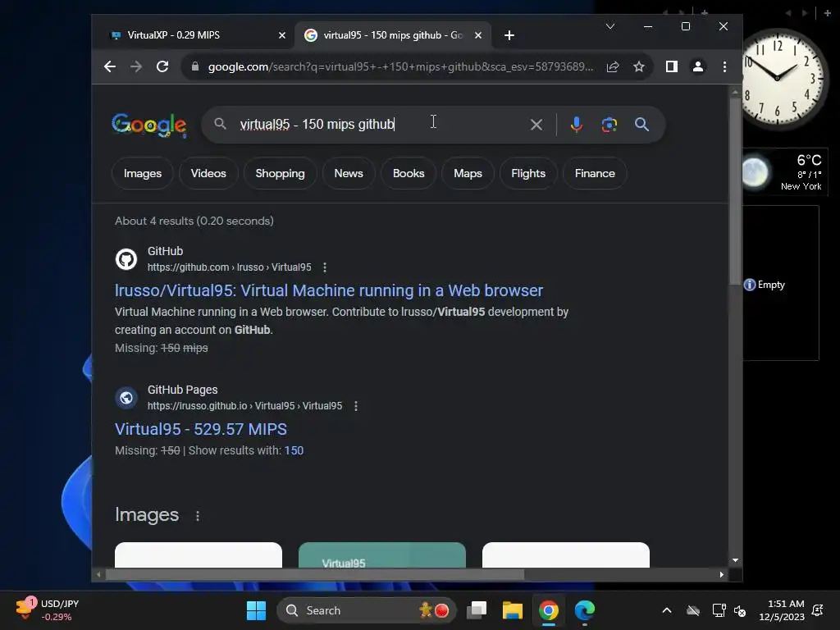Filter results by Maps
This screenshot has width=840, height=630.
(x=468, y=174)
